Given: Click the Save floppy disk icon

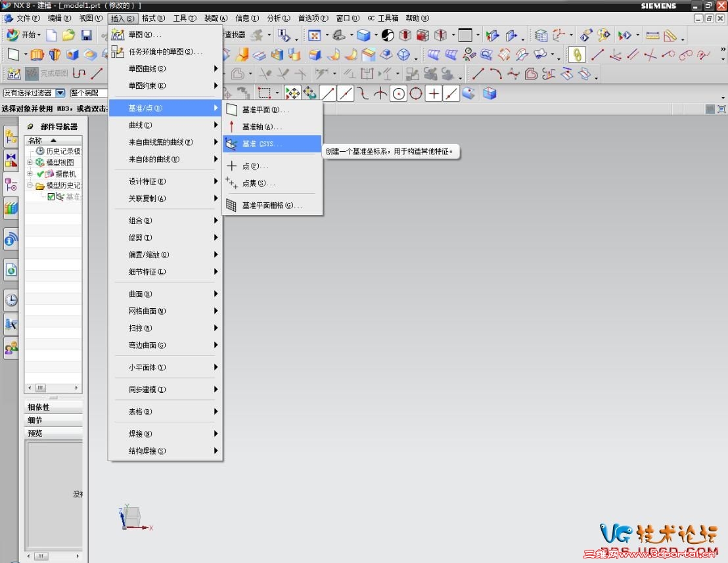Looking at the screenshot, I should (86, 35).
